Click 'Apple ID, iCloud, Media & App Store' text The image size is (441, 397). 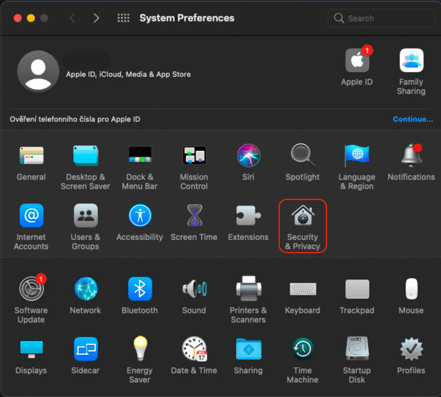click(x=128, y=74)
